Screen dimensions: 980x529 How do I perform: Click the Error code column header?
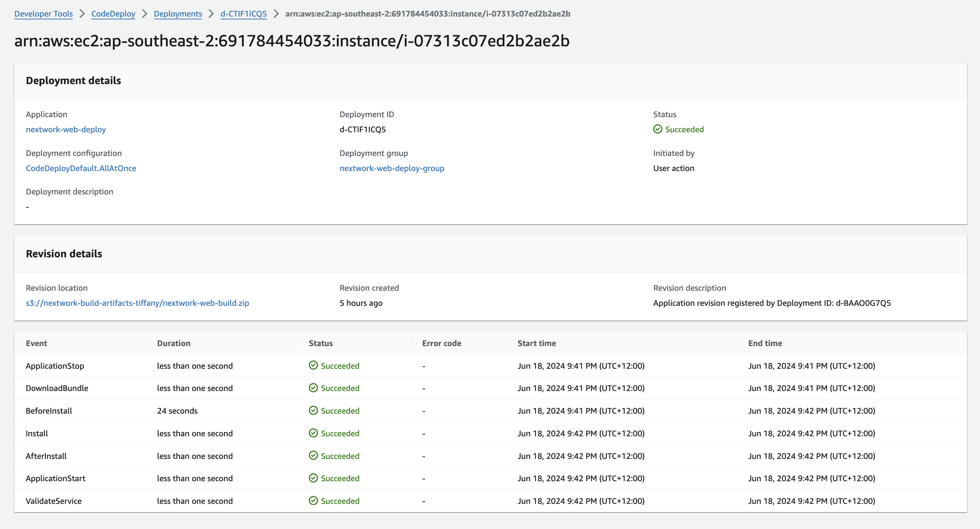click(441, 344)
